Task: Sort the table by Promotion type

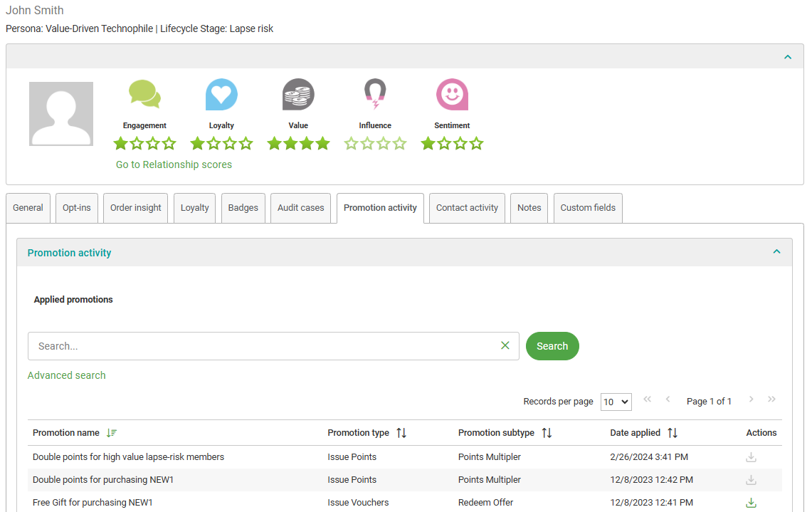Action: click(x=401, y=433)
